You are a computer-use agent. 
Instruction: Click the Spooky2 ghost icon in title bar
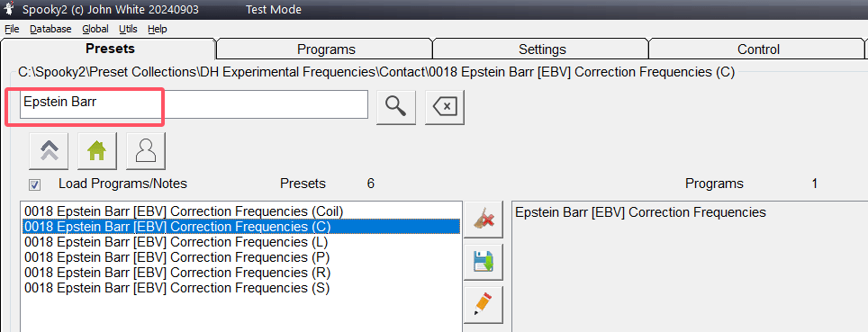tap(9, 9)
